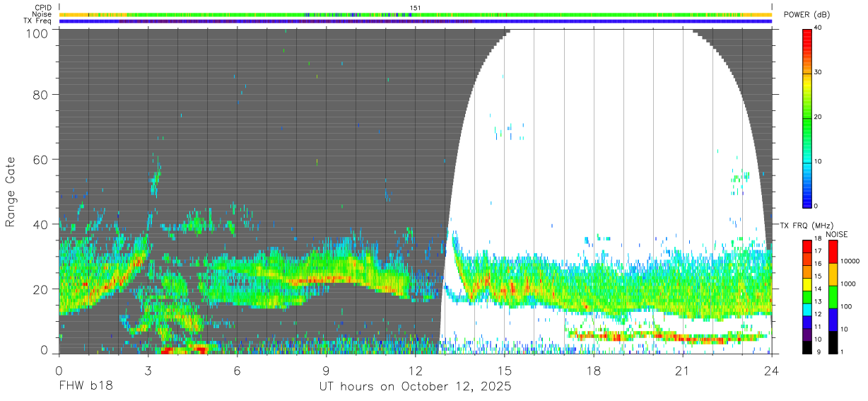Viewport: 868px width, 401px height.
Task: Click the red 17-18 MHz TX FRQ swatch
Action: (x=807, y=247)
